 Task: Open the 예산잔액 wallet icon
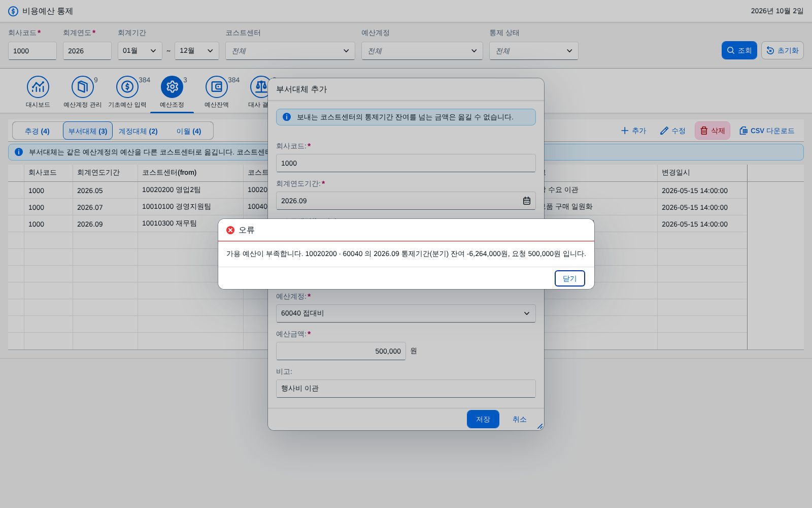point(217,87)
